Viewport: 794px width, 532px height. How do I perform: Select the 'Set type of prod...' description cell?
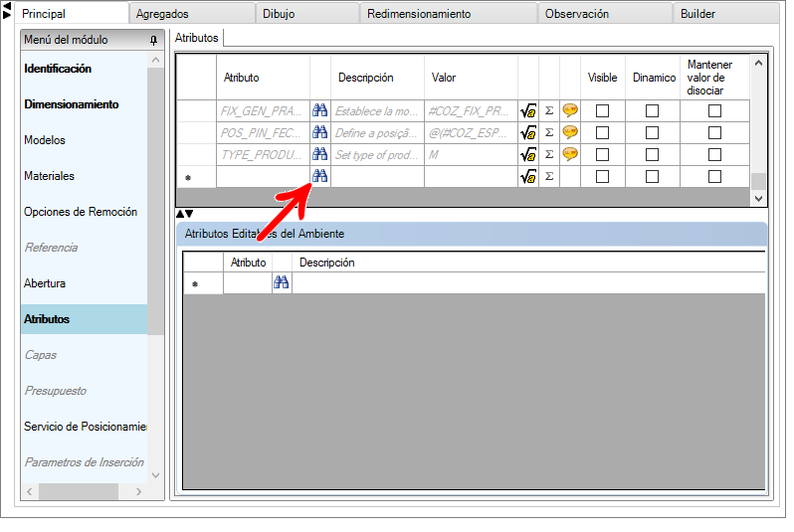click(x=377, y=154)
